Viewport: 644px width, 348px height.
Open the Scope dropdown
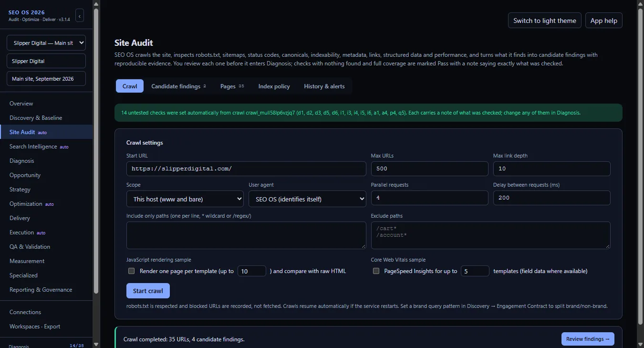pos(185,199)
